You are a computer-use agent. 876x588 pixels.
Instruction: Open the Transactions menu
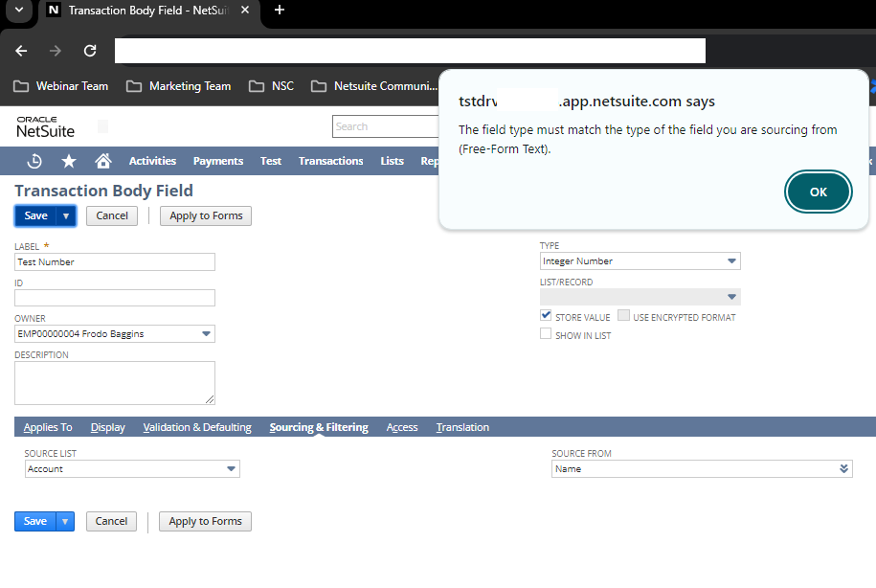click(330, 161)
